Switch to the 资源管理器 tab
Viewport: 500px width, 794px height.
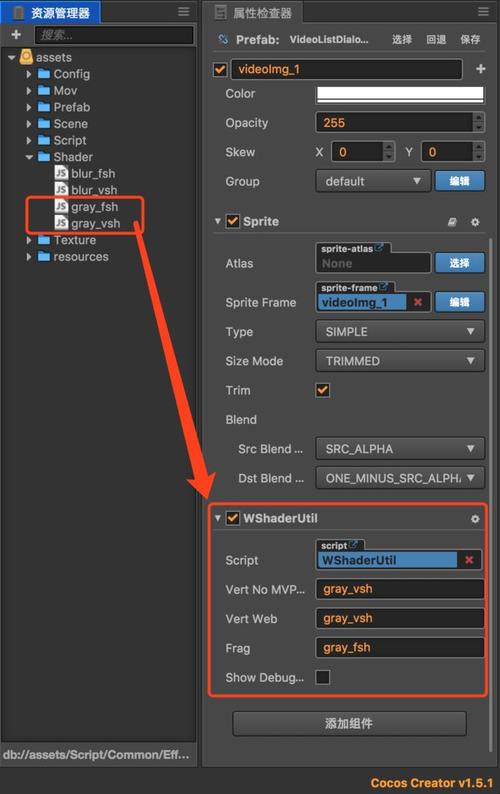tap(51, 13)
